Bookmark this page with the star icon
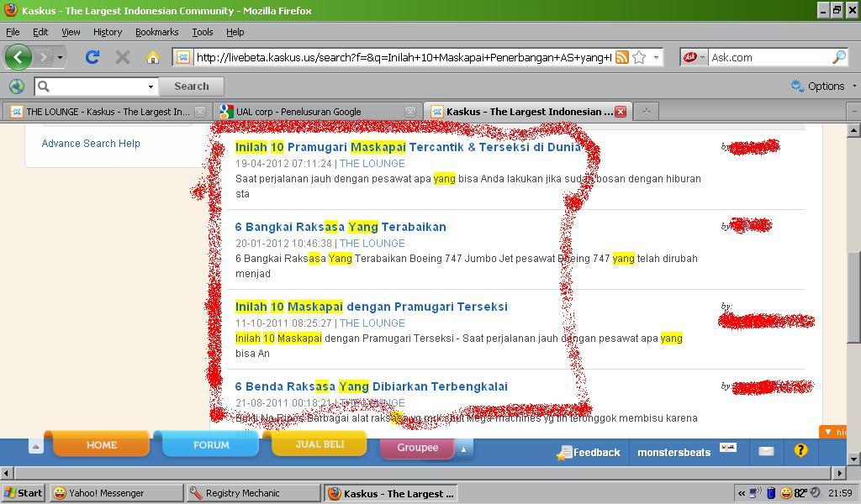 coord(639,57)
